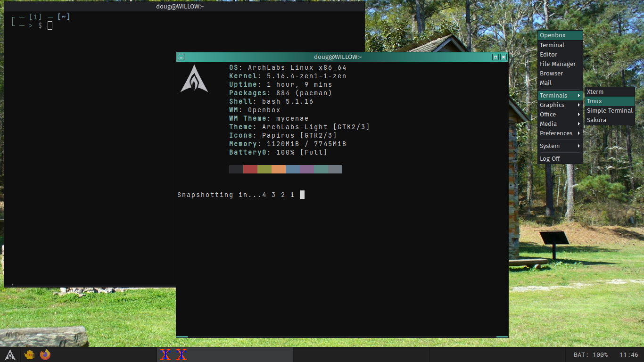This screenshot has width=644, height=362.
Task: Maximize the front terminal window
Action: [495, 57]
